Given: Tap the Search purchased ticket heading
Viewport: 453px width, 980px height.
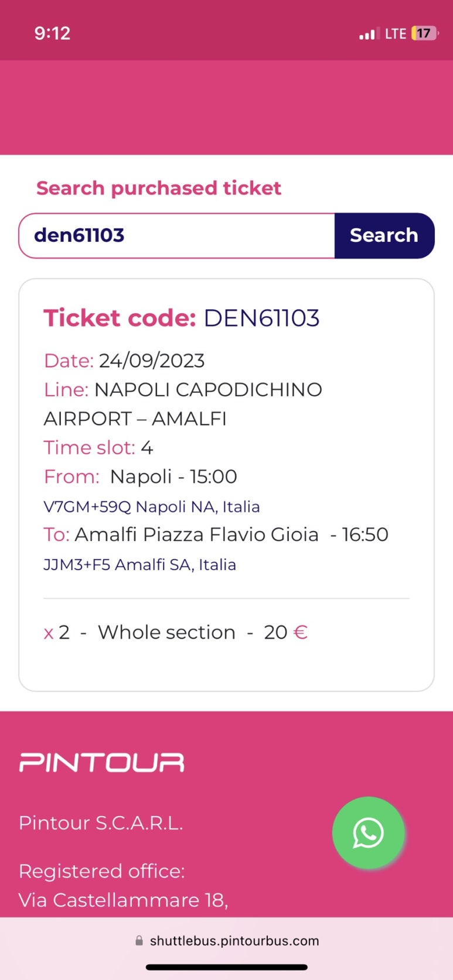Looking at the screenshot, I should click(159, 188).
